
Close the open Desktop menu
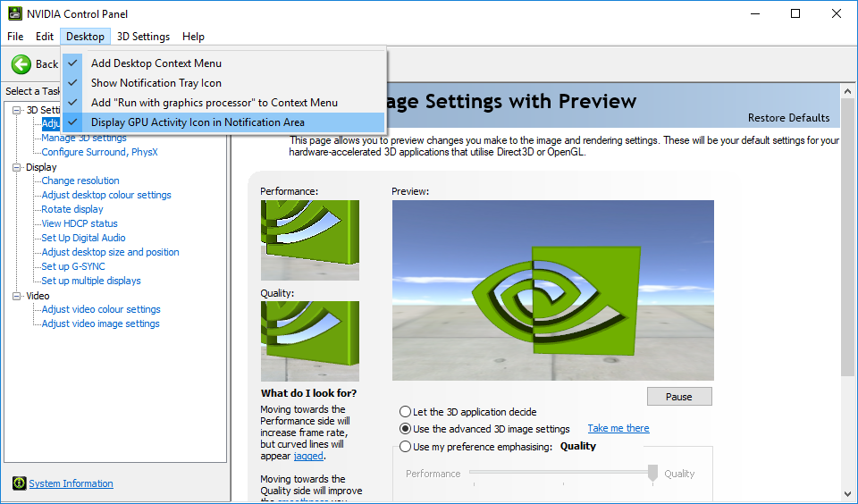(x=86, y=37)
